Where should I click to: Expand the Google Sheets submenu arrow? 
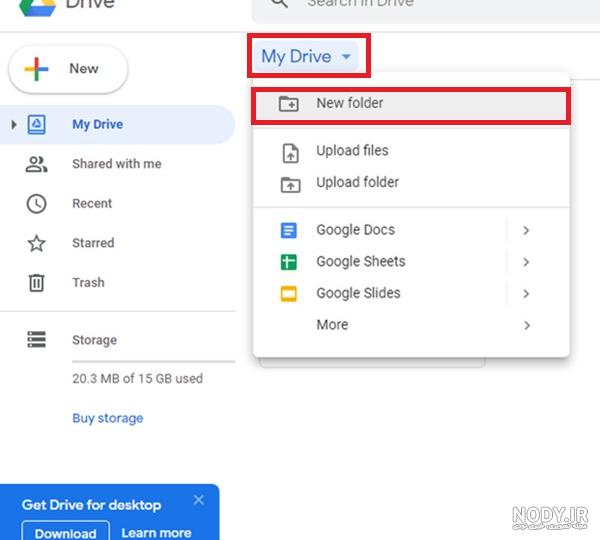click(526, 262)
